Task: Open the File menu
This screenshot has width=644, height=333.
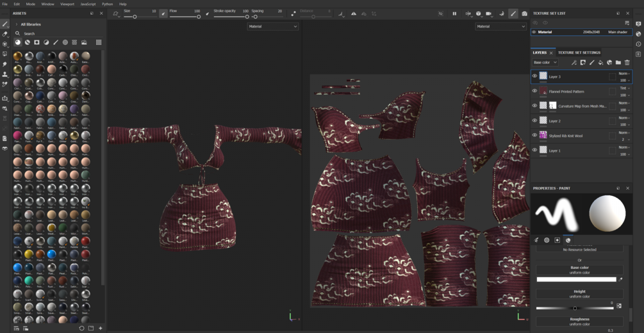Action: [5, 4]
